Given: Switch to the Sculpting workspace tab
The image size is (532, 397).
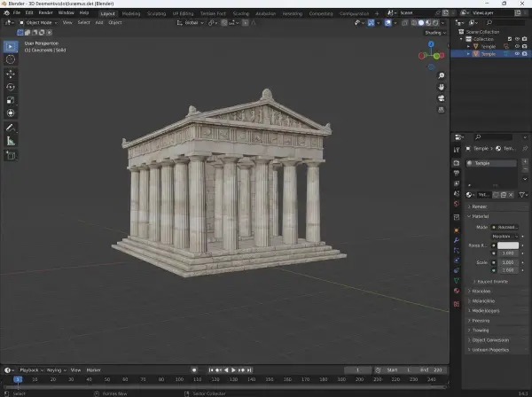Looking at the screenshot, I should 156,13.
